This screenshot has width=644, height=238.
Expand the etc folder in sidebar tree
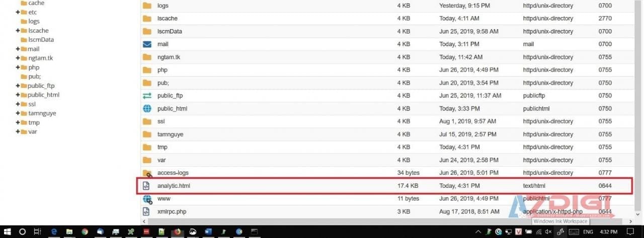18,12
